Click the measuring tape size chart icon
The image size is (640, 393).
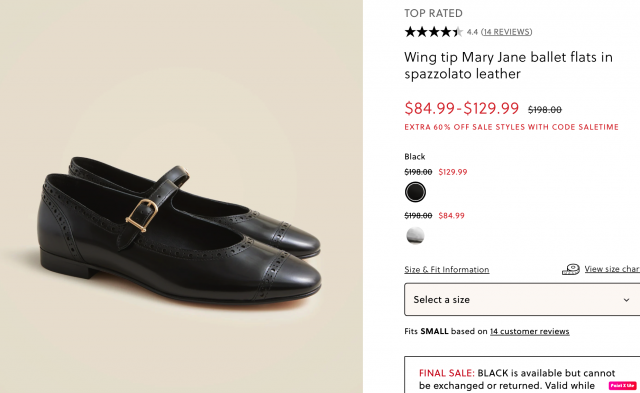coord(571,269)
